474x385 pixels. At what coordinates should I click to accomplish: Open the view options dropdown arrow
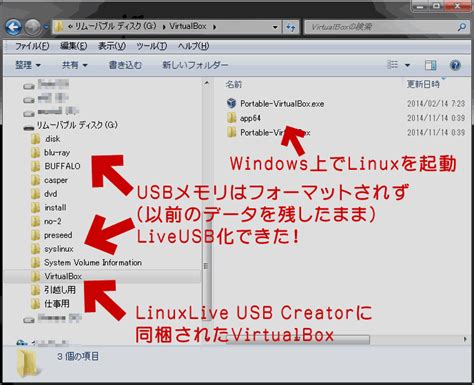pyautogui.click(x=407, y=65)
